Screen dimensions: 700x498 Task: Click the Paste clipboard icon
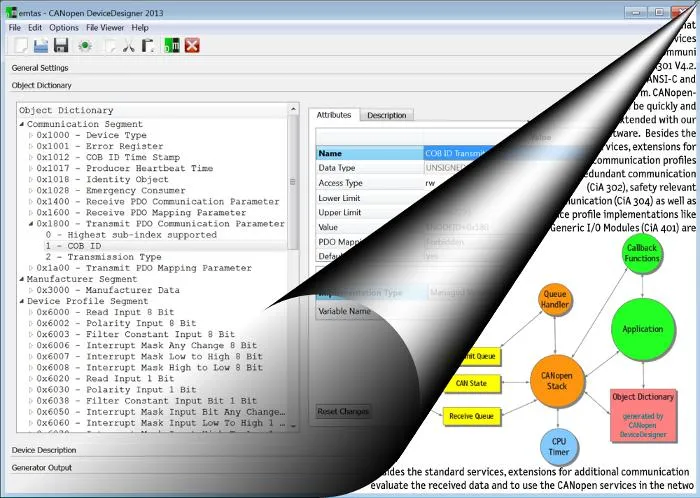click(148, 46)
